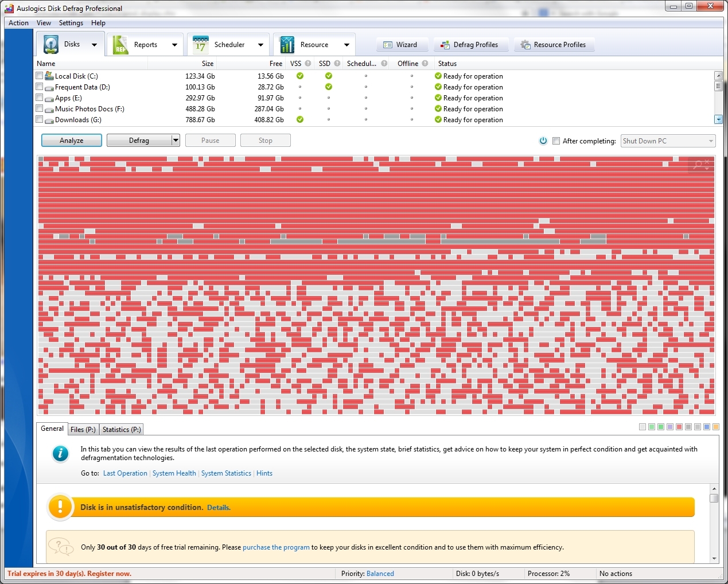Click the Details link in warning banner
The height and width of the screenshot is (584, 728).
point(219,508)
